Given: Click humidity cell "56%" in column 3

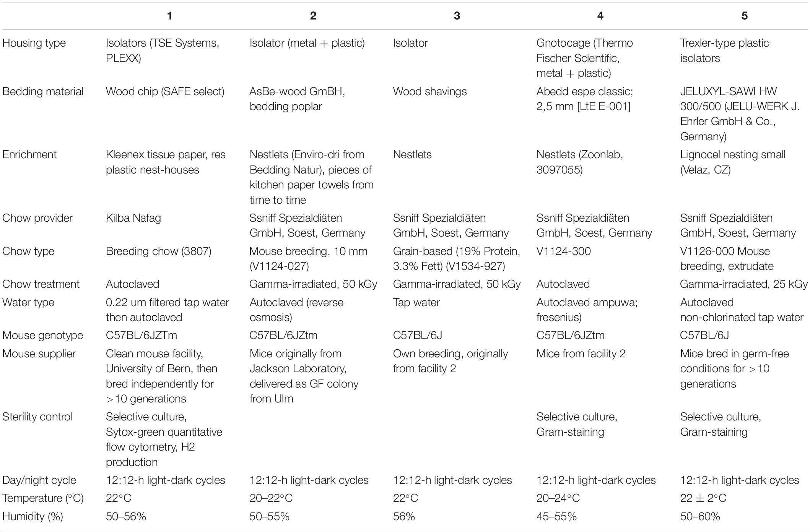Looking at the screenshot, I should [x=404, y=517].
